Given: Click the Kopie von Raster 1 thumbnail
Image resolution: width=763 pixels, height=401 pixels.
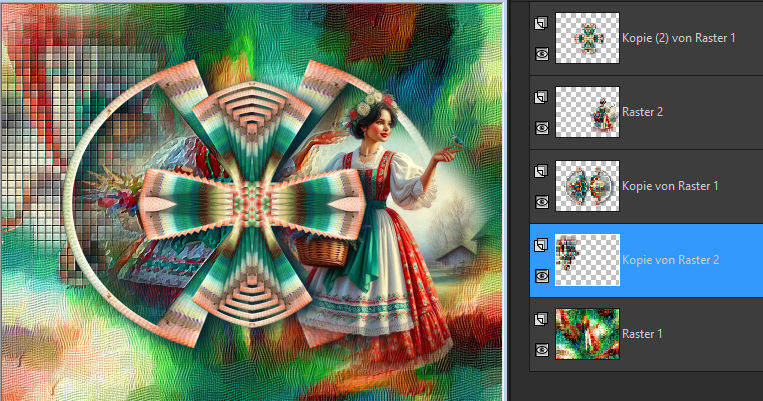Looking at the screenshot, I should click(587, 186).
